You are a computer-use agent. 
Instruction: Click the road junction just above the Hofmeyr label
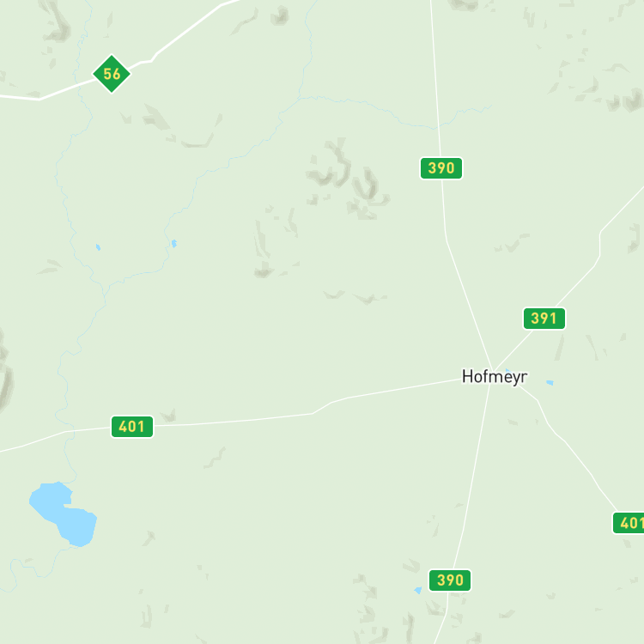click(493, 370)
